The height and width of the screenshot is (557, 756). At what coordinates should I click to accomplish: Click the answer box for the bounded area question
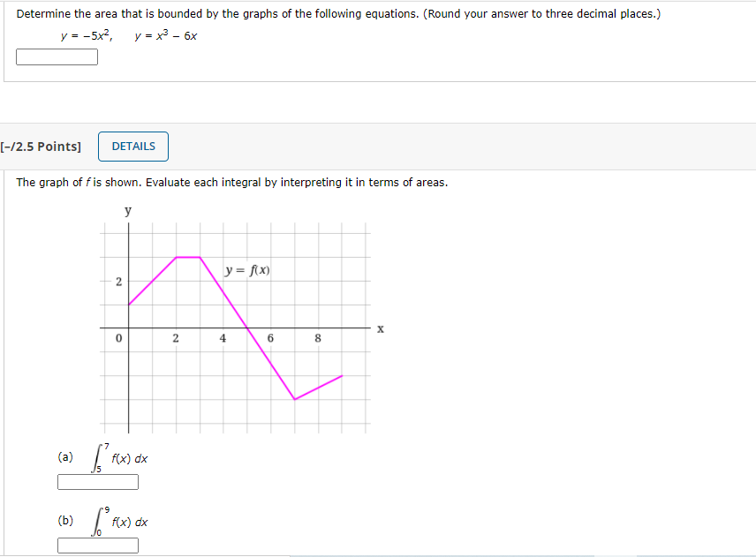(x=57, y=56)
